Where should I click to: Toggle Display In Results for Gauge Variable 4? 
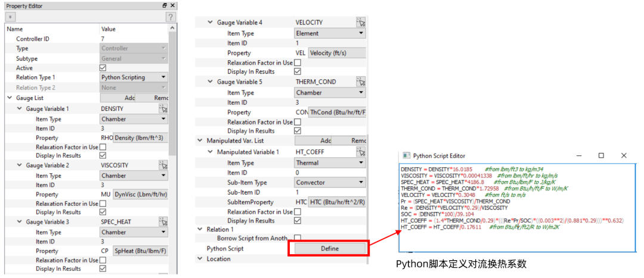pos(298,71)
